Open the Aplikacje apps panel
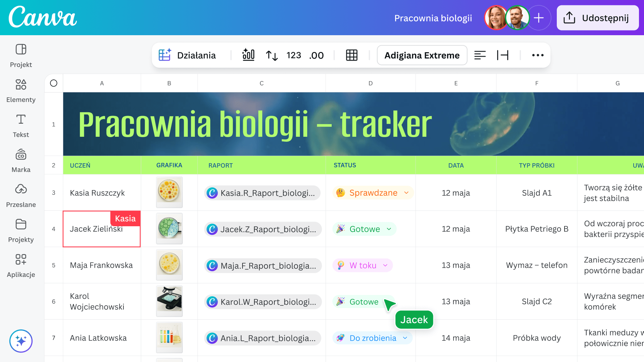The image size is (644, 362). click(x=21, y=266)
